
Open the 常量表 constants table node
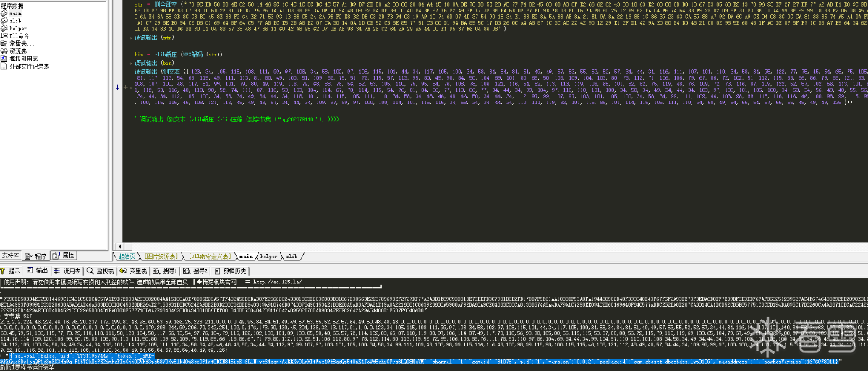(x=22, y=43)
